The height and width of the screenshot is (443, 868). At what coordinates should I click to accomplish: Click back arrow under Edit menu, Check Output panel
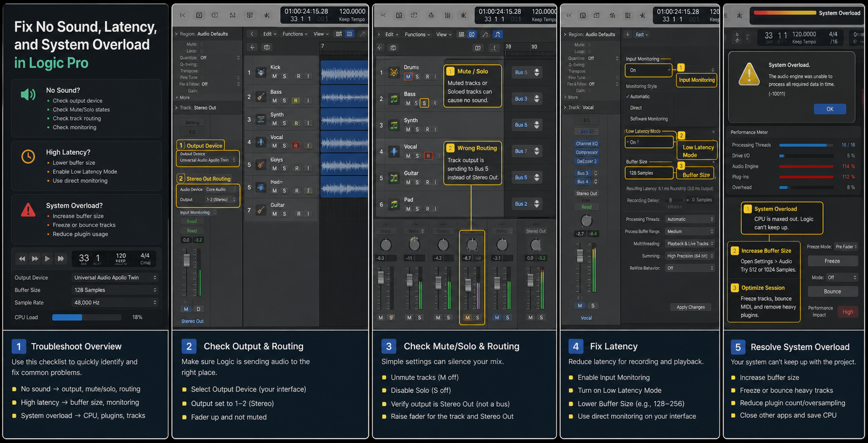click(x=253, y=47)
